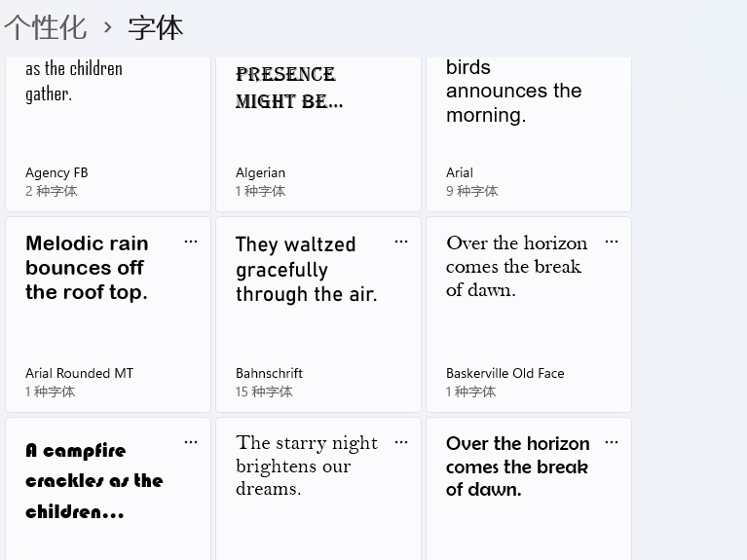747x560 pixels.
Task: Open the starry night preview card
Action: 318,489
